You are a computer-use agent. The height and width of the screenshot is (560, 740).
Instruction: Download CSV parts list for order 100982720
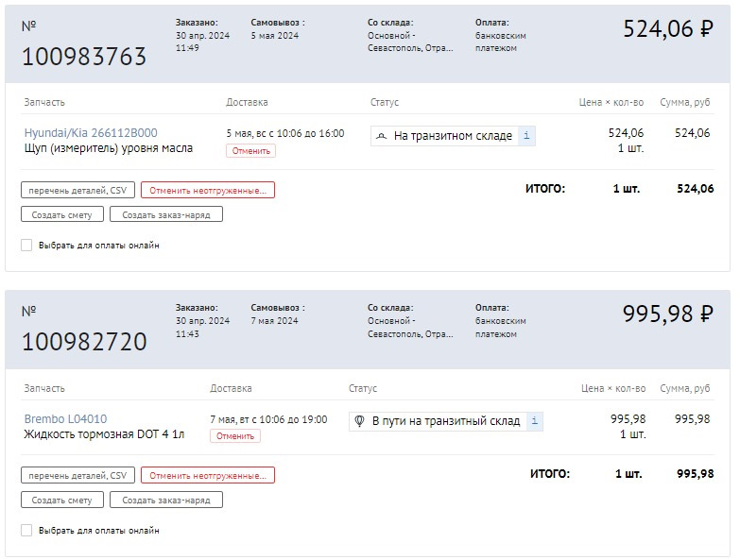[77, 476]
